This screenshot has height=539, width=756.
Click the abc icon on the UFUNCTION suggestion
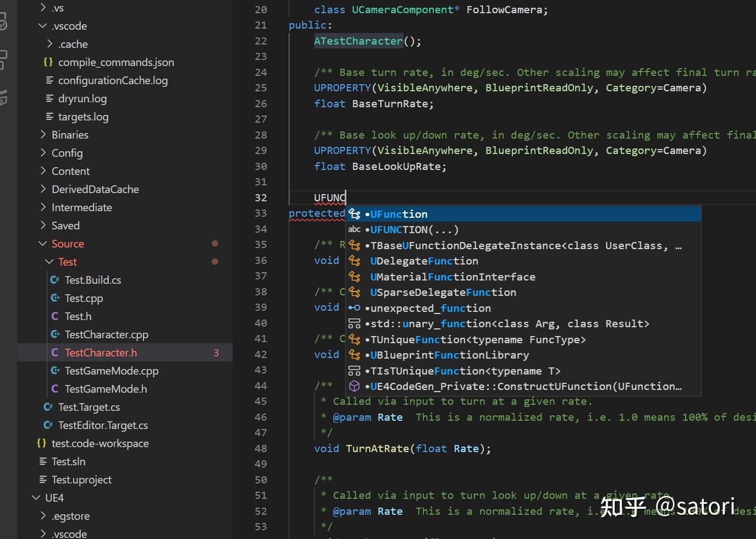tap(354, 229)
